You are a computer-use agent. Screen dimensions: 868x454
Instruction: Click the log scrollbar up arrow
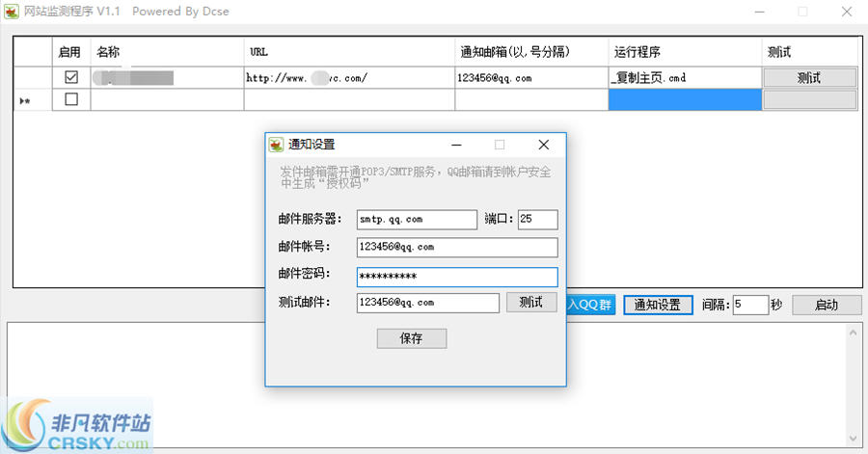854,333
